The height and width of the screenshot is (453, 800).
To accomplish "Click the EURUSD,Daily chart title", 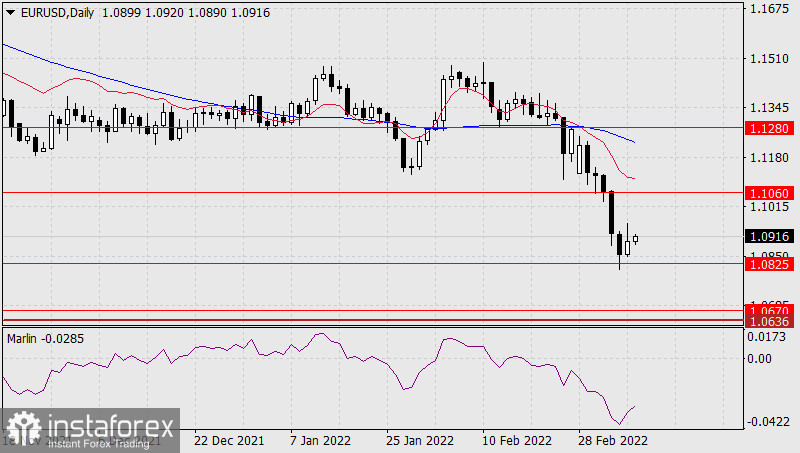I will click(57, 13).
